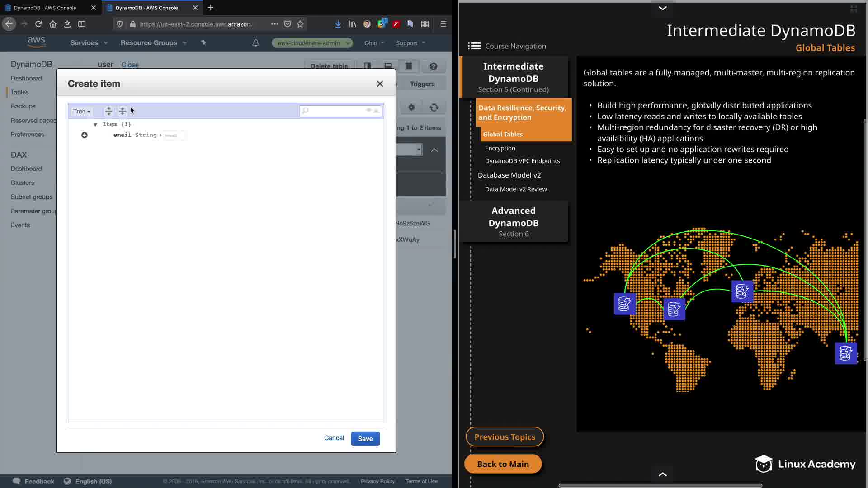Image resolution: width=868 pixels, height=488 pixels.
Task: Click the Course Navigation hamburger icon
Action: click(474, 46)
